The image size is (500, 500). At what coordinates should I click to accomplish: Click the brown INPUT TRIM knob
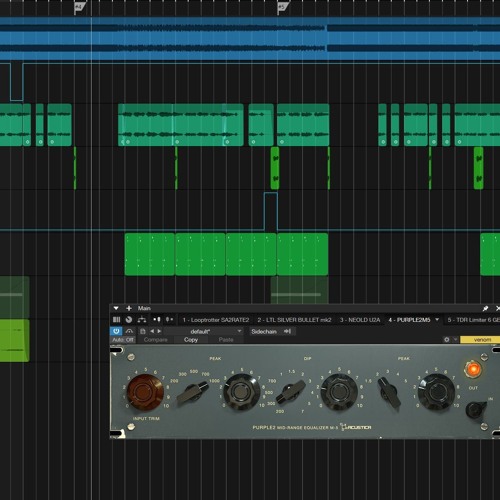click(145, 392)
